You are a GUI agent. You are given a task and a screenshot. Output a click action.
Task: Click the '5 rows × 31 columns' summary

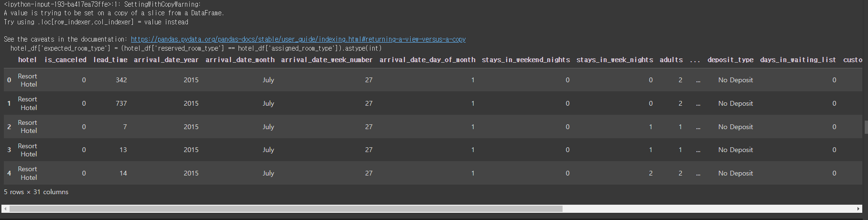pyautogui.click(x=36, y=192)
